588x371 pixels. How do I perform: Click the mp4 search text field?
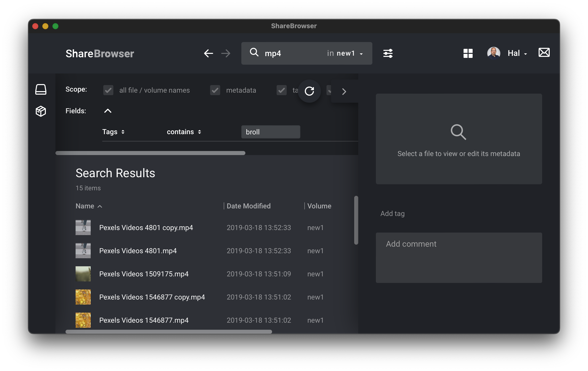coord(292,53)
